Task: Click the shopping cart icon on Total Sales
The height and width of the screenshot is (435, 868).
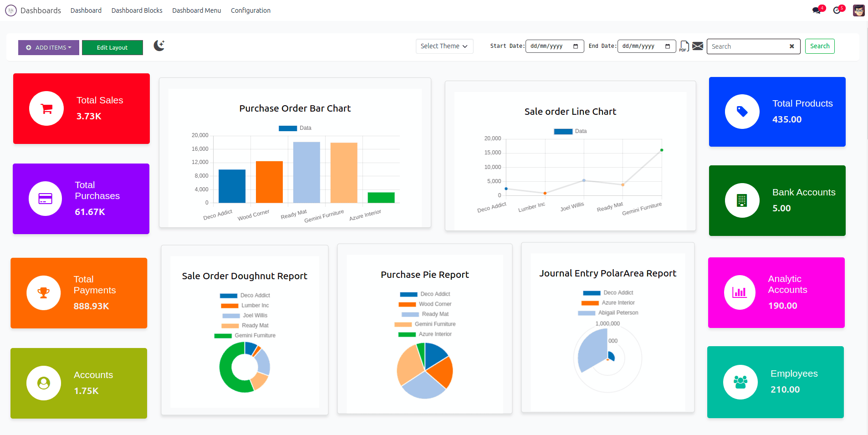Action: tap(46, 108)
